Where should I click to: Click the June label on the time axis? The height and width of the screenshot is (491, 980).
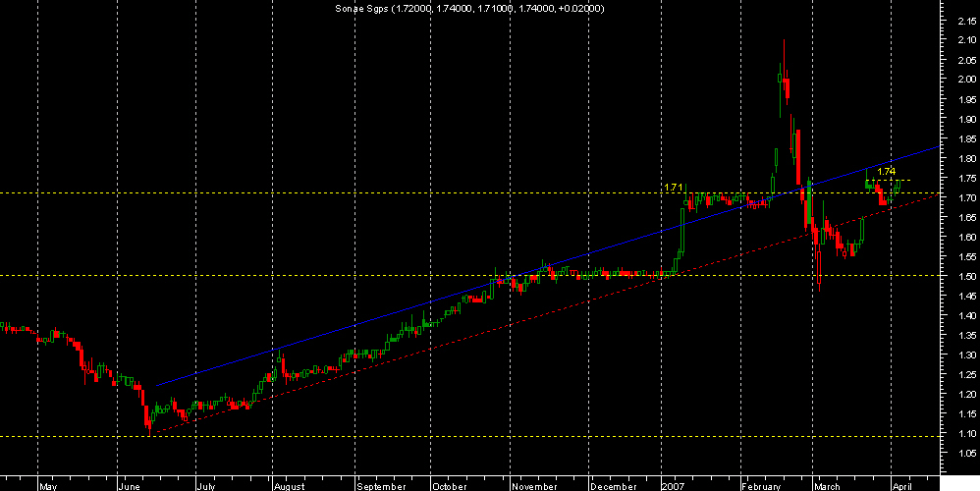click(x=130, y=487)
